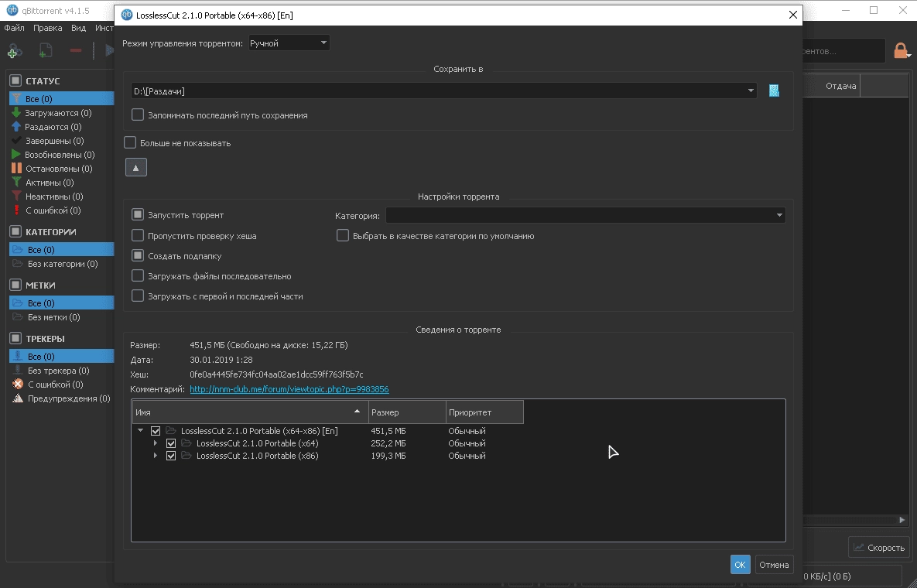Open the Файл menu

click(14, 28)
